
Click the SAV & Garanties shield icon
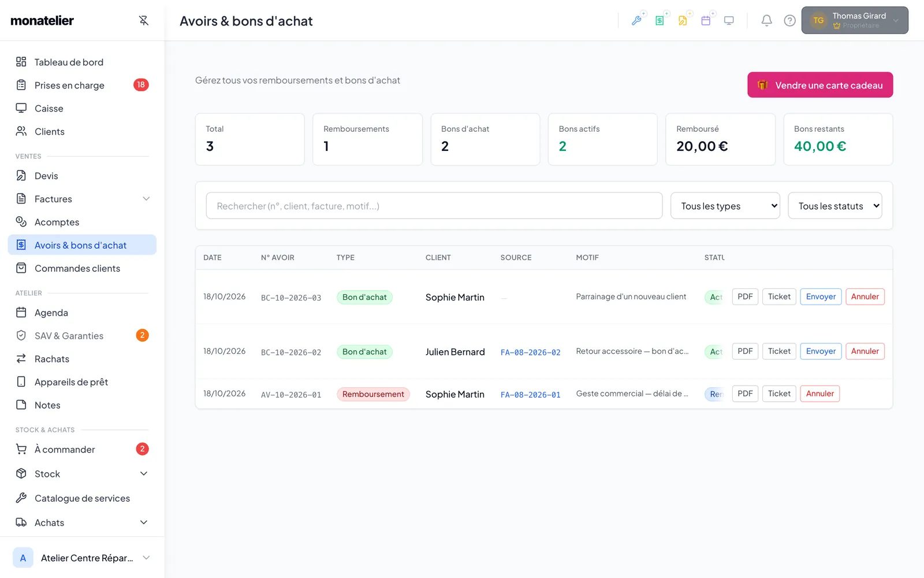coord(21,336)
